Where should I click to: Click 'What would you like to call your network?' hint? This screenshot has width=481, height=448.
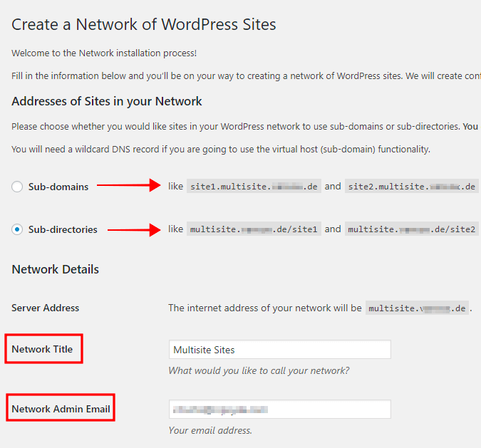point(259,371)
